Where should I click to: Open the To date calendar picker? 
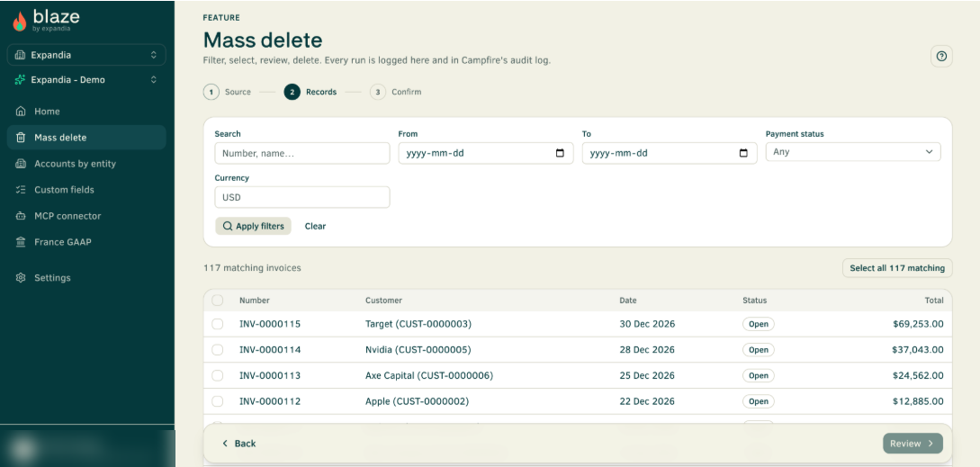[x=743, y=153]
